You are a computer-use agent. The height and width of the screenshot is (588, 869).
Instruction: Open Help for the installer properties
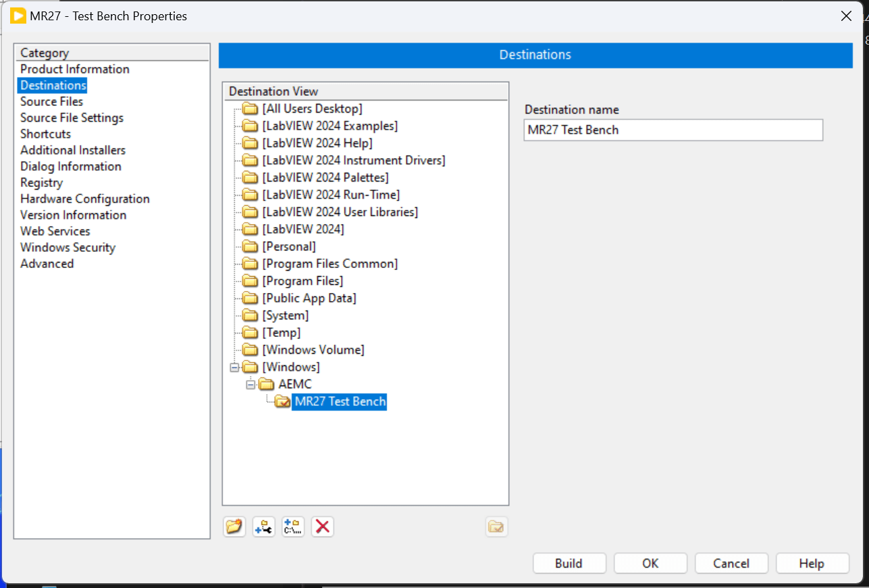point(812,563)
